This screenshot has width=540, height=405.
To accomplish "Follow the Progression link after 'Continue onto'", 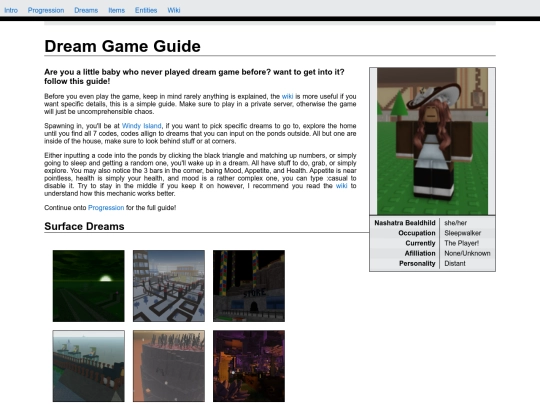I will click(106, 208).
